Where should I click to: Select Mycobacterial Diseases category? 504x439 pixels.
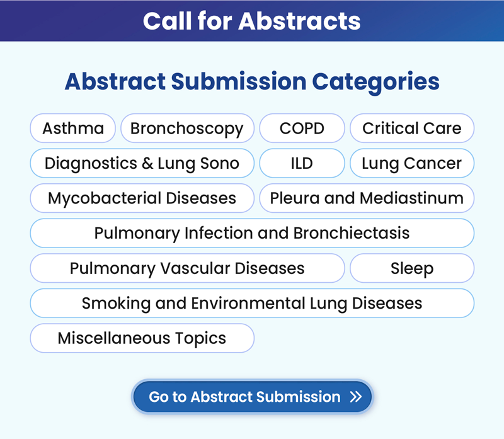tap(142, 198)
